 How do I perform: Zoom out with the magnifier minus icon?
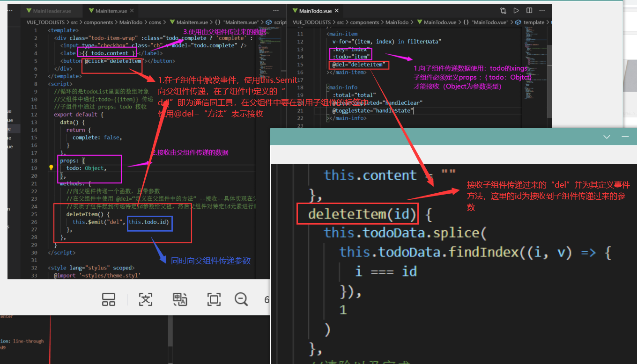click(x=242, y=299)
